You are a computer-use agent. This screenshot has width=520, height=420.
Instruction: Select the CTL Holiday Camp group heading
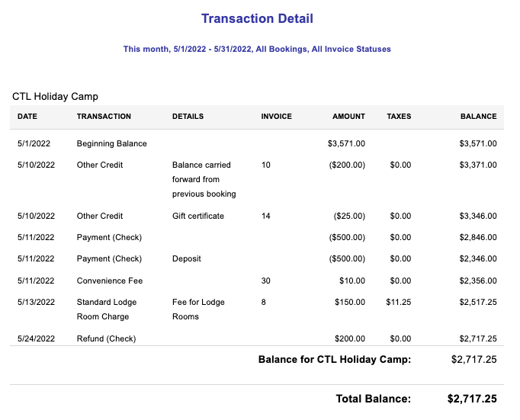[x=55, y=97]
